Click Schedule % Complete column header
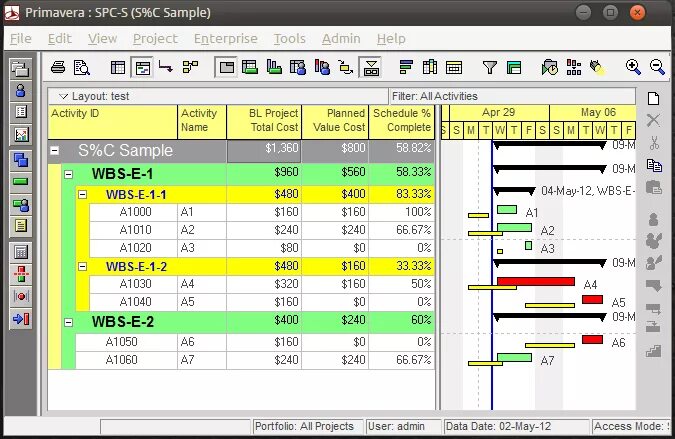The image size is (675, 439). [401, 122]
